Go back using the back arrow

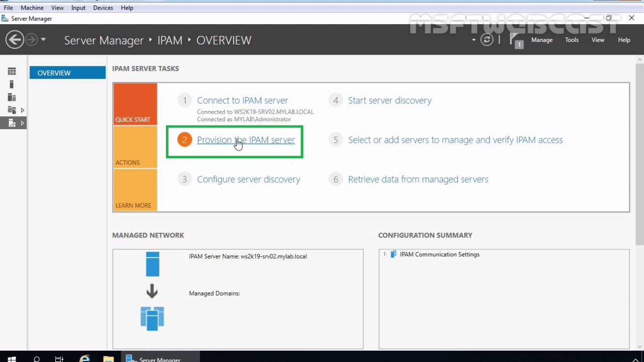point(14,40)
